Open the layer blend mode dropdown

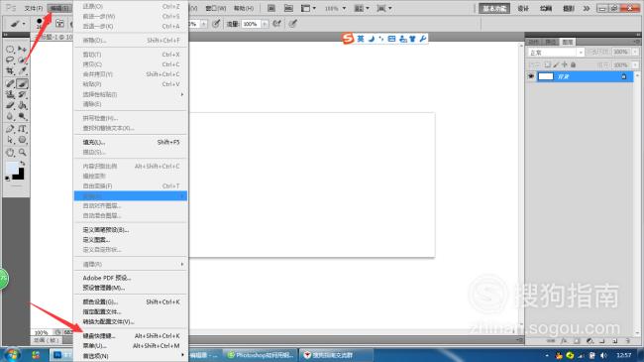coord(556,53)
